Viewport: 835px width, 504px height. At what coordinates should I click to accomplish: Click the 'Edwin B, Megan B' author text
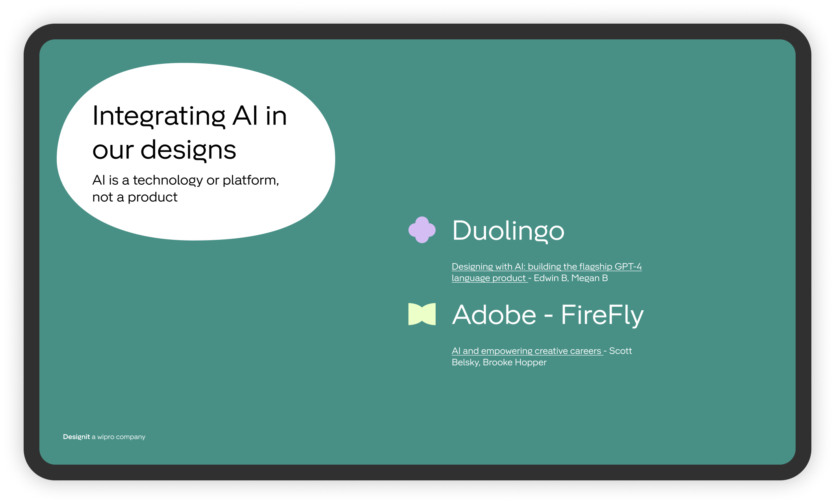(571, 278)
